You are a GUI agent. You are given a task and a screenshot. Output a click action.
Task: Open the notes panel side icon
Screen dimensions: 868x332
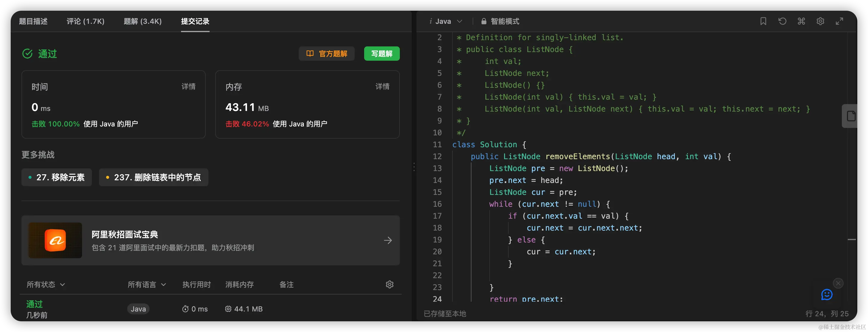tap(851, 116)
